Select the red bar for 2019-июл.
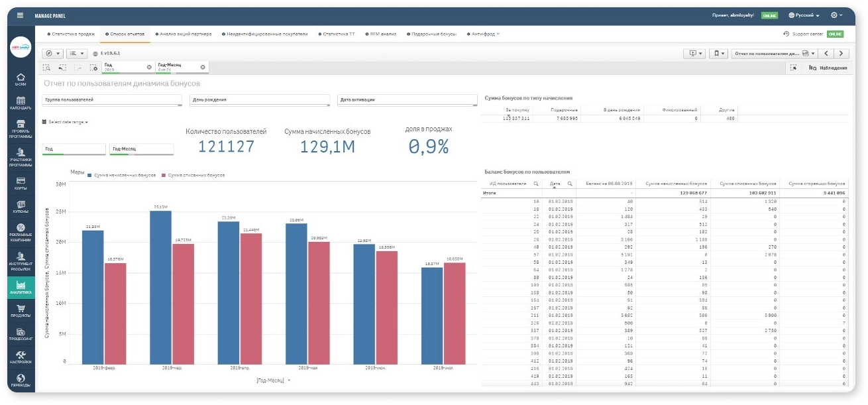Screen dimensions: 868x405 (455, 313)
